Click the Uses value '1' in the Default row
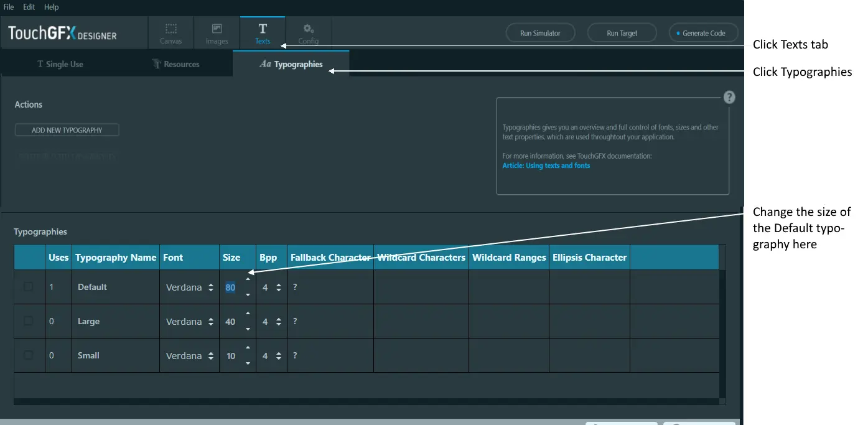Viewport: 868px width, 425px height. pos(52,287)
